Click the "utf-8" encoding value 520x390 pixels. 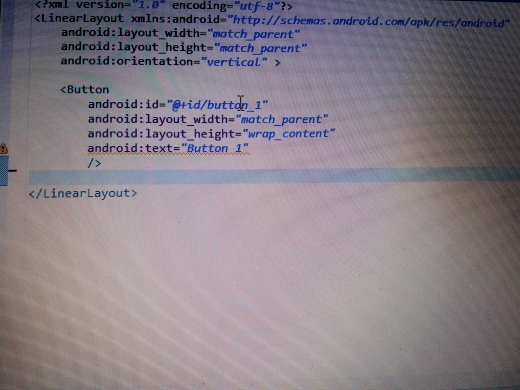point(258,6)
